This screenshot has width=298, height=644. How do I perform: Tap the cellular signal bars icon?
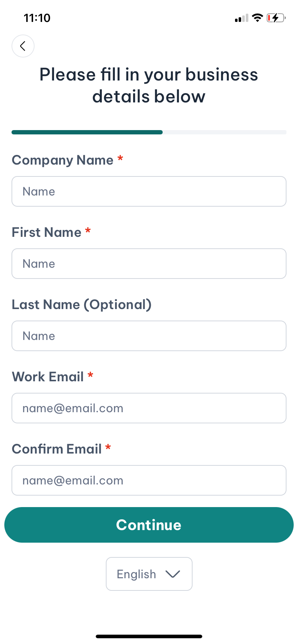(241, 18)
